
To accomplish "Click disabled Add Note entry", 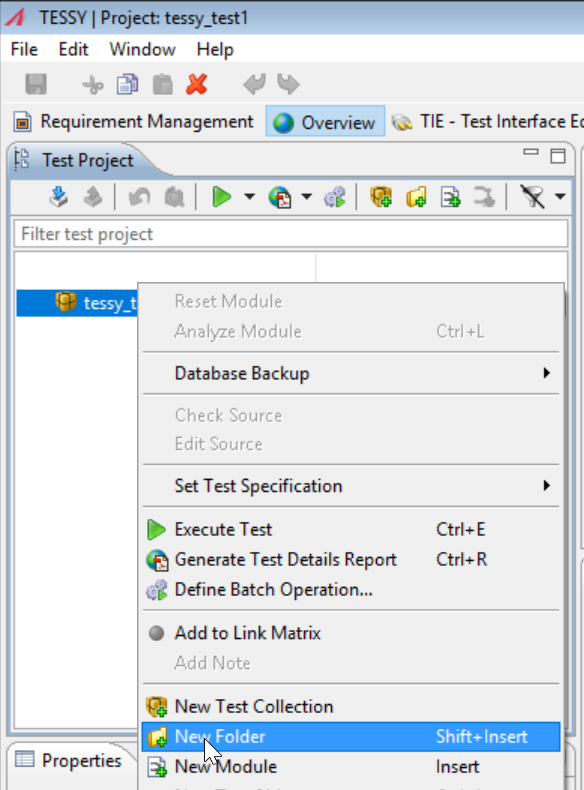I will pos(351,663).
